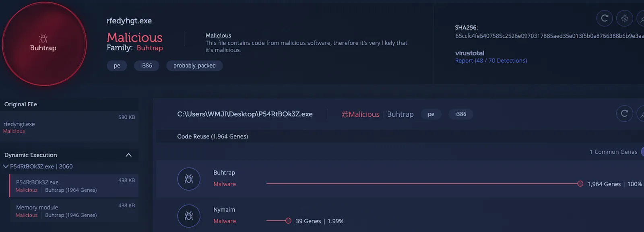Viewport: 644px width, 232px height.
Task: Click the Buhtrap 1,964 Genes bar endpoint
Action: [580, 184]
